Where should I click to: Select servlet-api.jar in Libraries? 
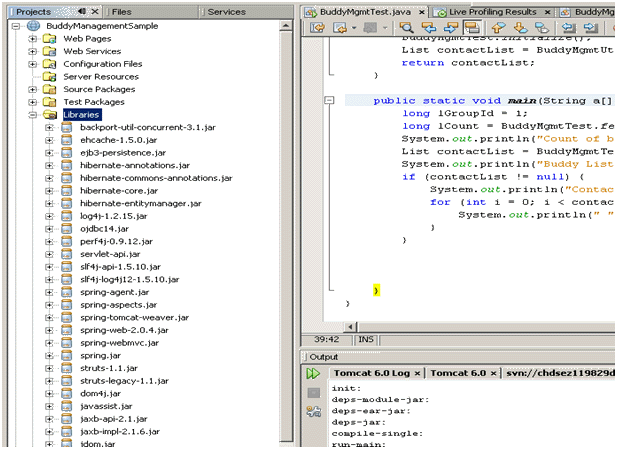coord(110,254)
